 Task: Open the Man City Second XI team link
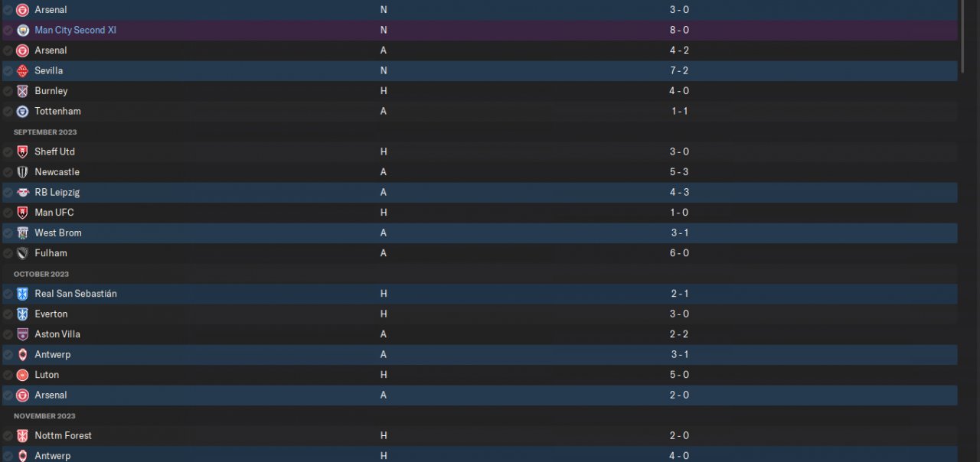(75, 31)
